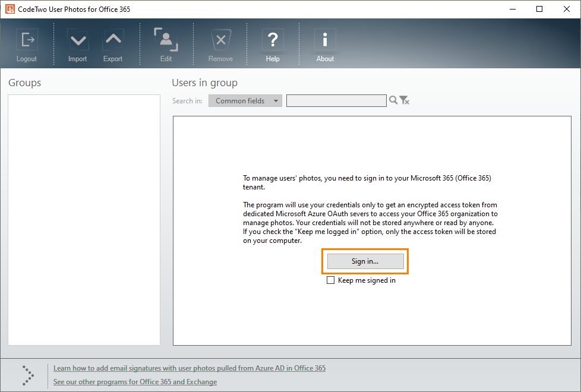Expand the Common fields dropdown

click(x=245, y=101)
